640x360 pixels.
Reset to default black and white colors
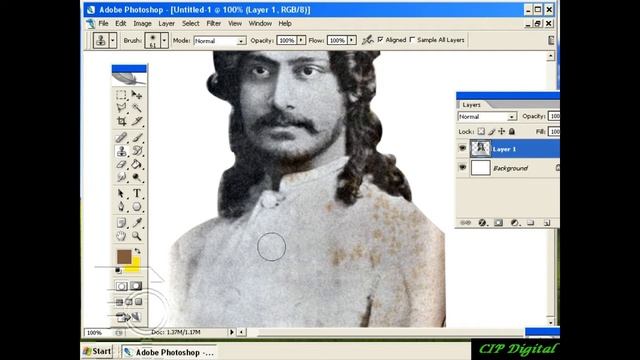point(118,270)
